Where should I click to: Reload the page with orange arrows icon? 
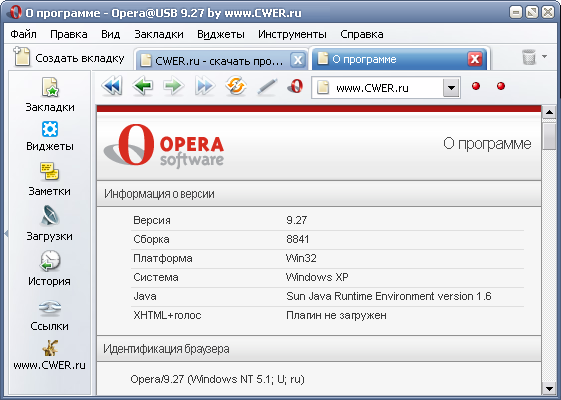click(x=236, y=86)
